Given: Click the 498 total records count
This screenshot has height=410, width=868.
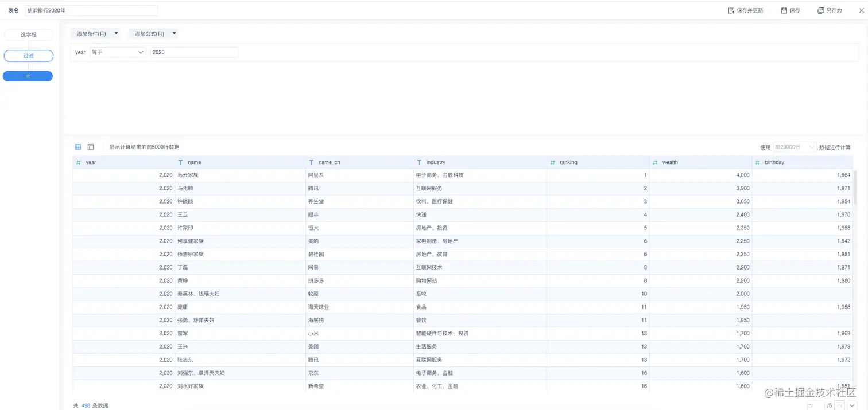Looking at the screenshot, I should (86, 405).
